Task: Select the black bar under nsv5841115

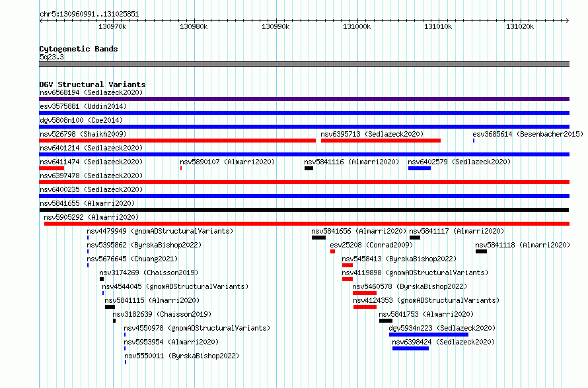Action: click(110, 307)
